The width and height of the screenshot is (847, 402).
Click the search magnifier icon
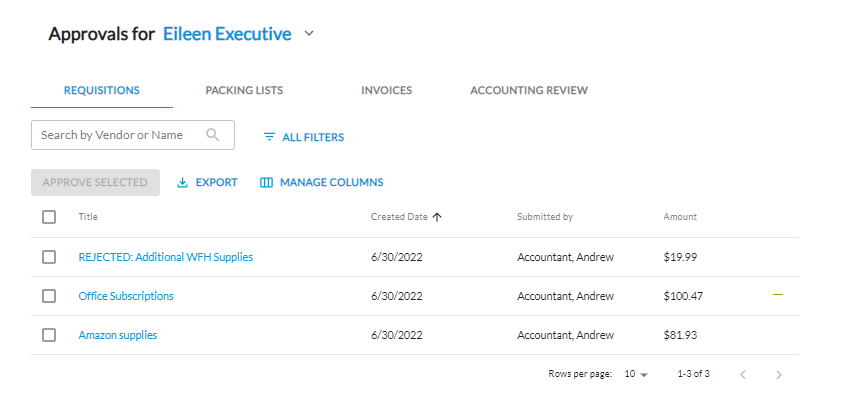[213, 135]
